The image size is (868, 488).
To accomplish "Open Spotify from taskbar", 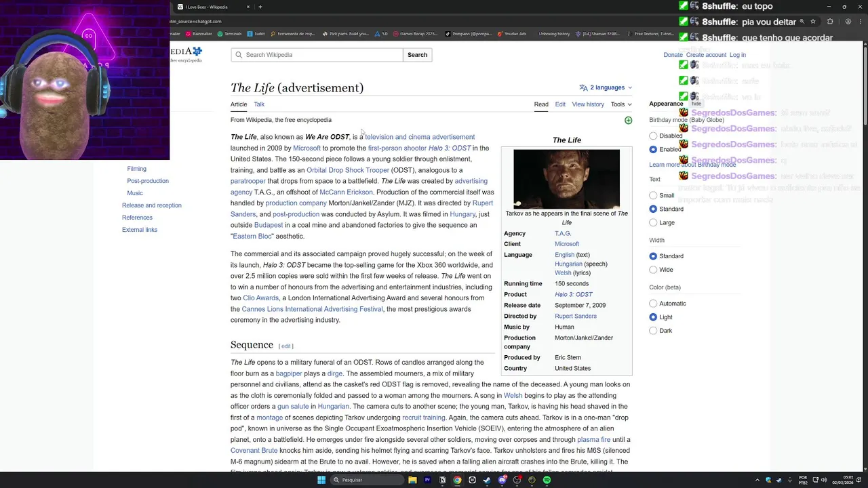I will click(547, 480).
